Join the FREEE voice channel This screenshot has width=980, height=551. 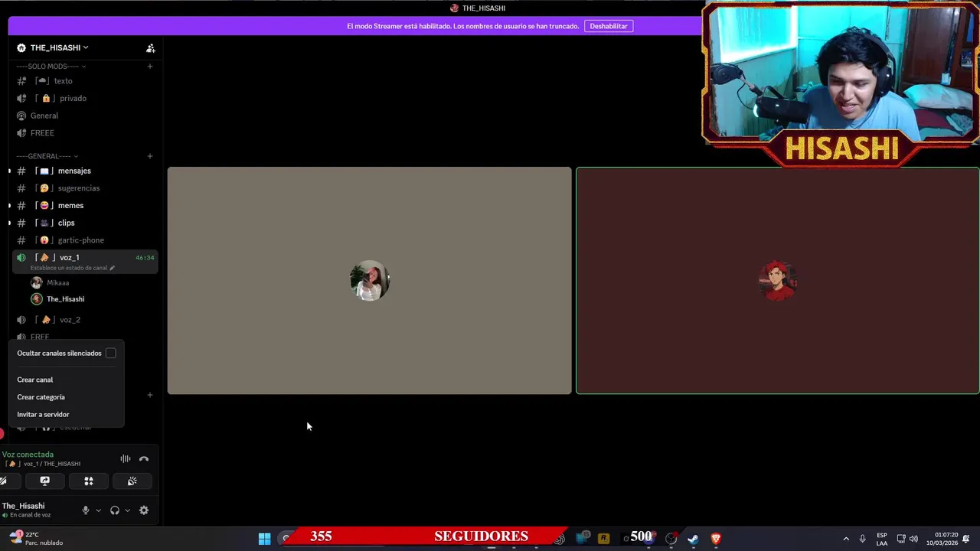click(84, 133)
